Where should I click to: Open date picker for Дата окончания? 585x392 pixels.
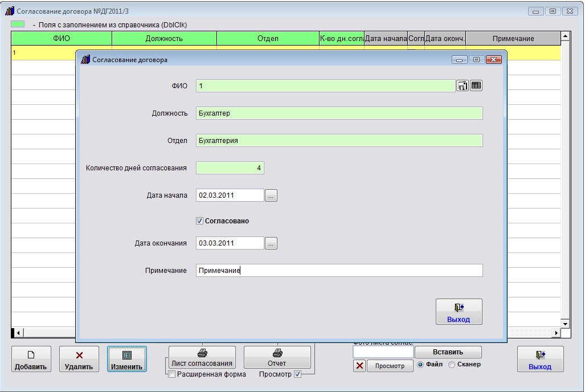[x=271, y=243]
